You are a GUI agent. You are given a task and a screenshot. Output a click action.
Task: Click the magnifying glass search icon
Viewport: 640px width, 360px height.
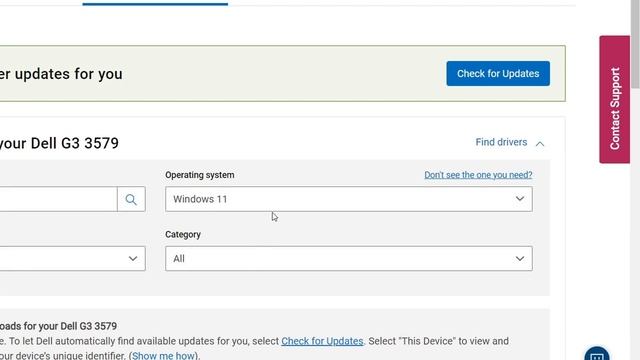pyautogui.click(x=131, y=199)
